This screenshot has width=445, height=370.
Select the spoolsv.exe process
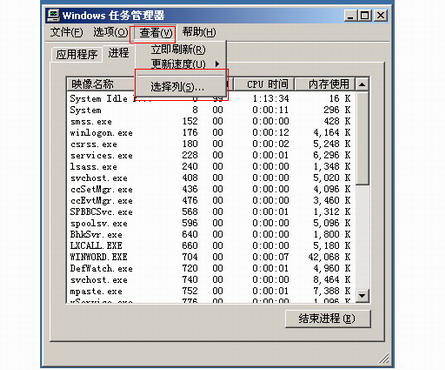click(211, 223)
